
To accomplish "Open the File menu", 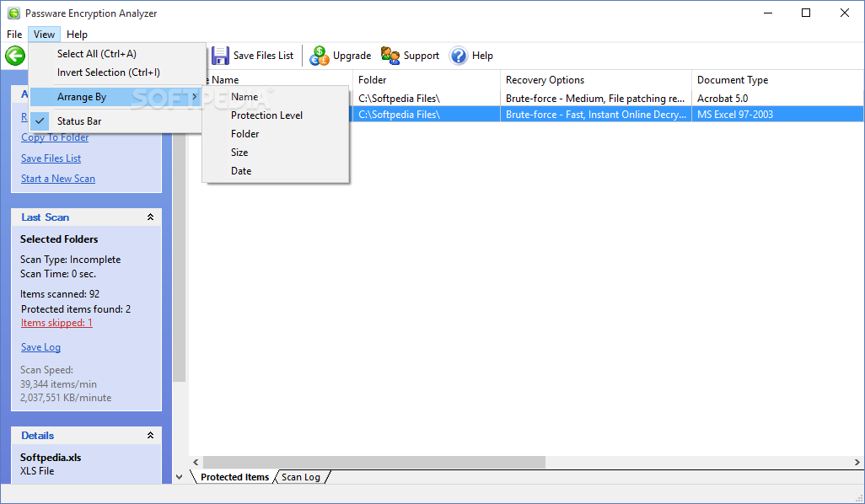I will pos(14,35).
